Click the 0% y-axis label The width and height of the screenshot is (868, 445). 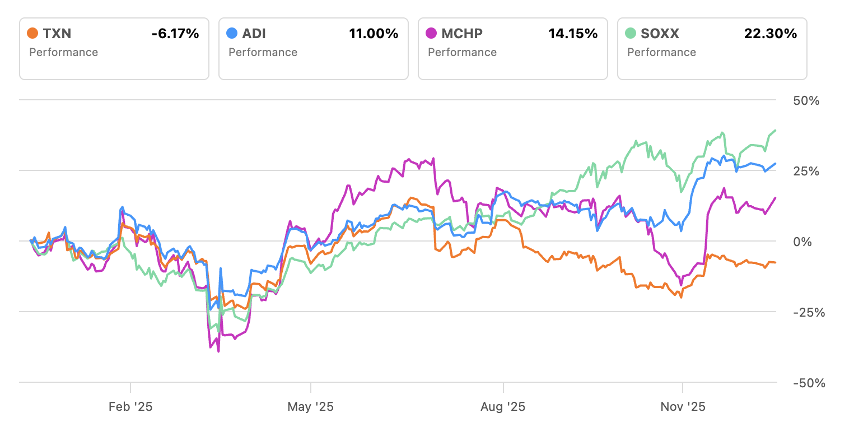coord(802,242)
